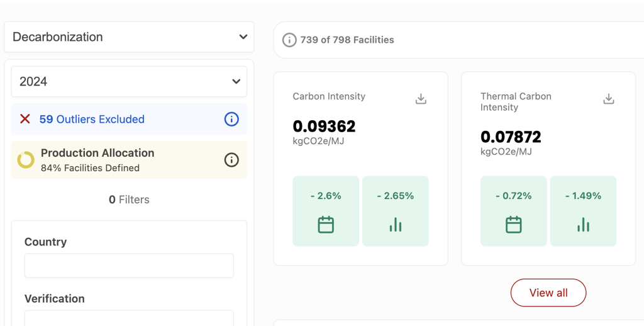Screen dimensions: 644x326
Task: Click the 0.09362 Carbon Intensity value
Action: point(324,126)
